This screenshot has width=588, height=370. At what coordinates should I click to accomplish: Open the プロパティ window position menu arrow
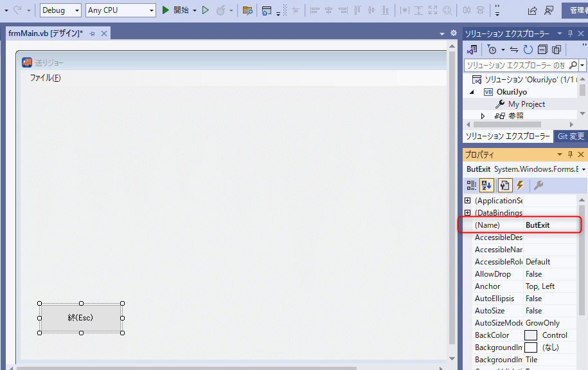(x=560, y=154)
